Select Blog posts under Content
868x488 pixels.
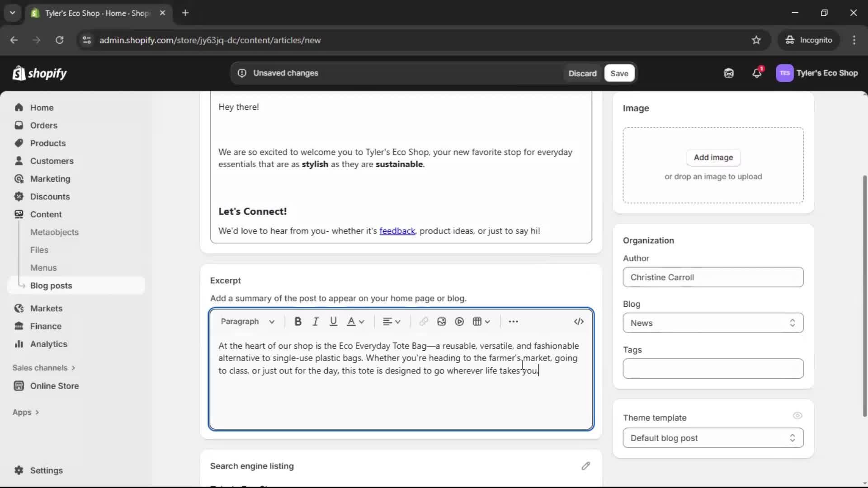point(51,285)
